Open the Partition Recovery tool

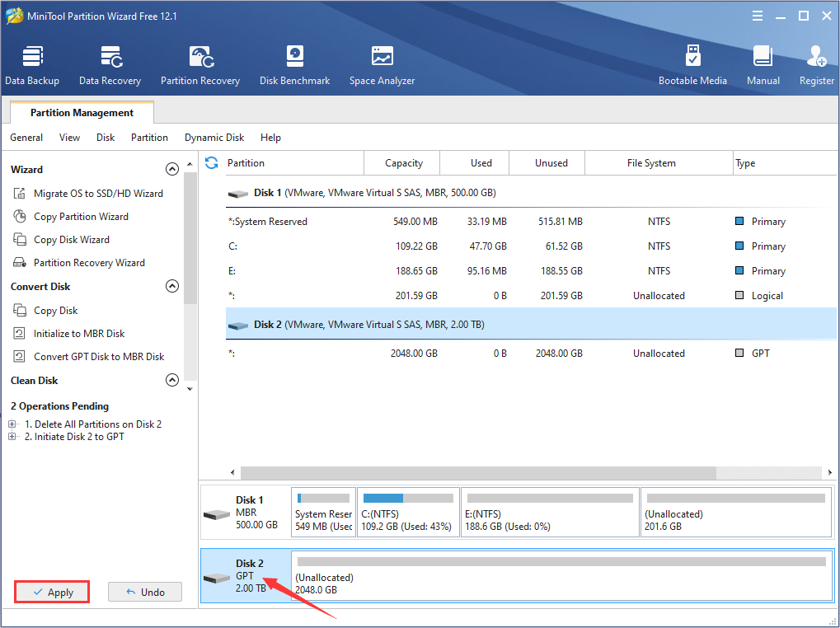click(199, 65)
